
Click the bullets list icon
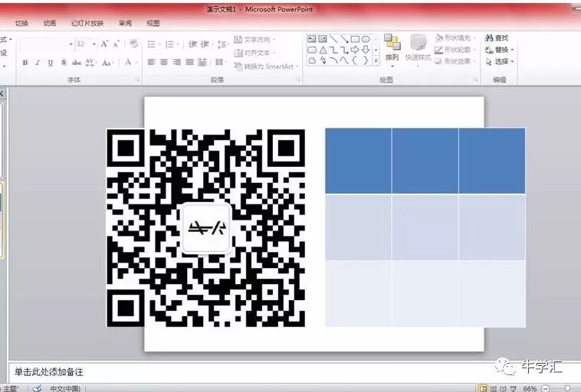pyautogui.click(x=153, y=44)
